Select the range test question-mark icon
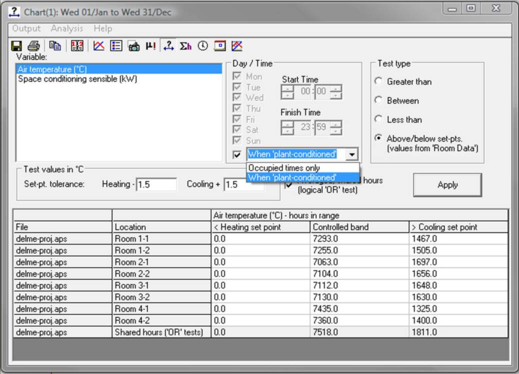The height and width of the screenshot is (374, 519). (x=169, y=46)
